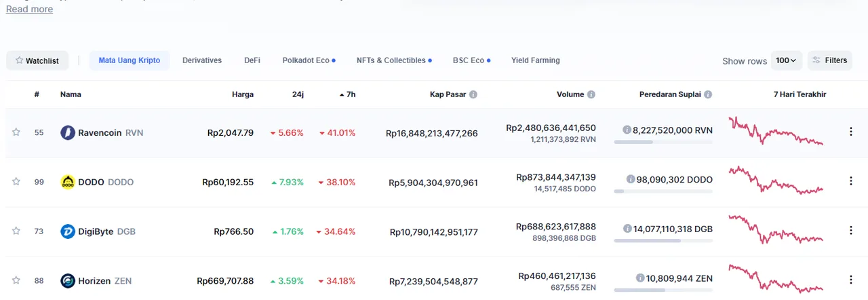
Task: Click DODO price Rp60,192.55
Action: pos(228,182)
